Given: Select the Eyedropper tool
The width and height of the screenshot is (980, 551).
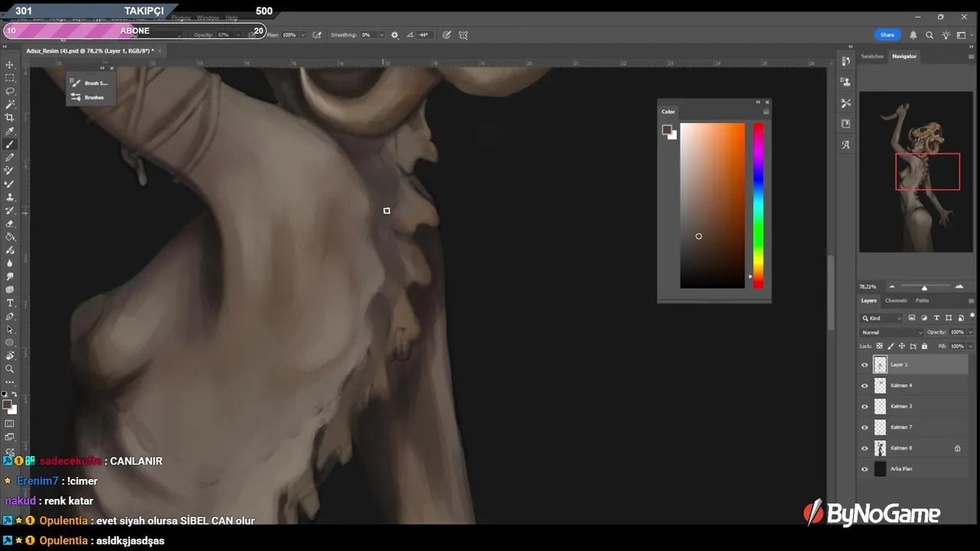Looking at the screenshot, I should [10, 131].
